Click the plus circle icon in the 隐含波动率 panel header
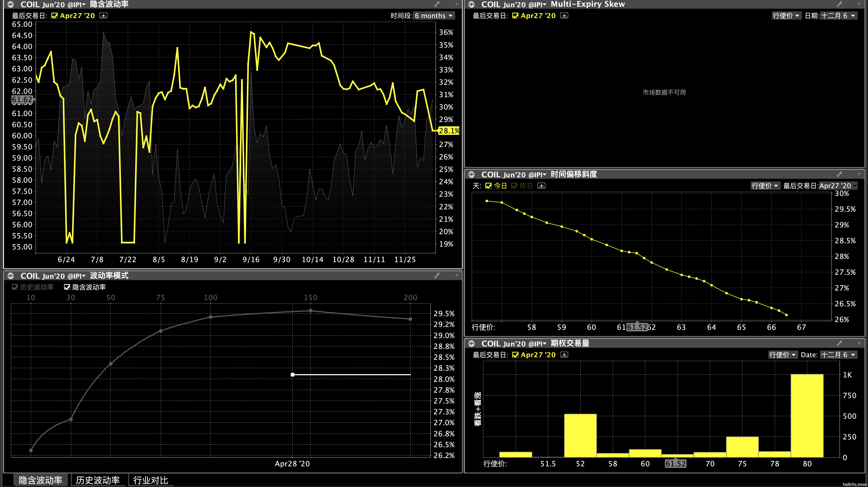Image resolution: width=868 pixels, height=487 pixels. pos(11,4)
